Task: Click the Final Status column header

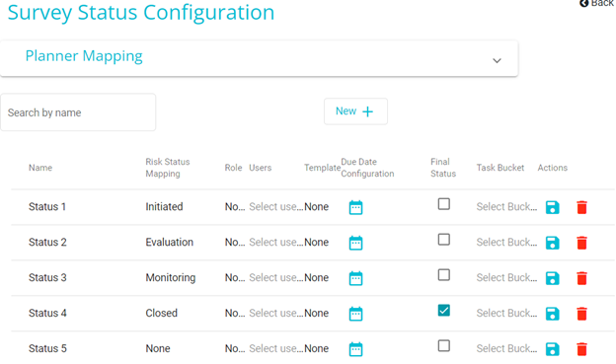Action: click(443, 168)
